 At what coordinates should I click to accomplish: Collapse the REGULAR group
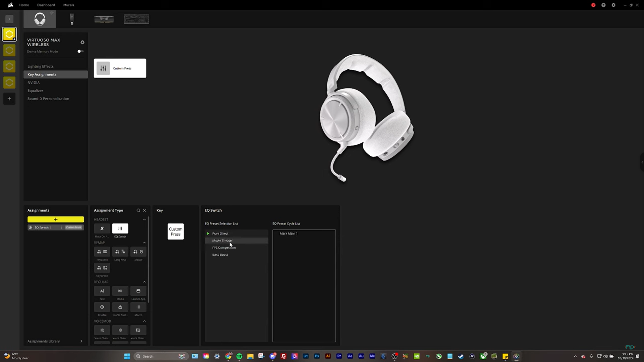tap(144, 282)
